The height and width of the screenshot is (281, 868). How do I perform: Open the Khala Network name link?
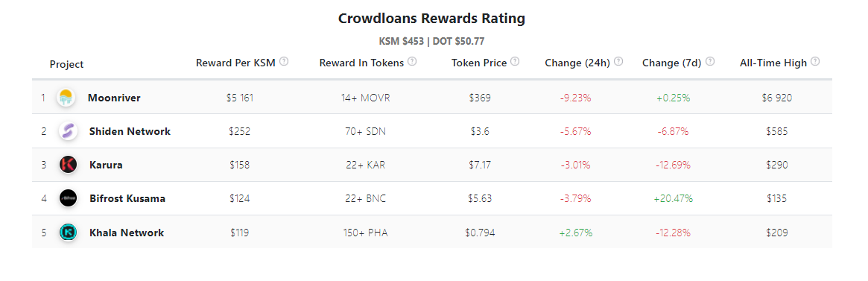(127, 233)
